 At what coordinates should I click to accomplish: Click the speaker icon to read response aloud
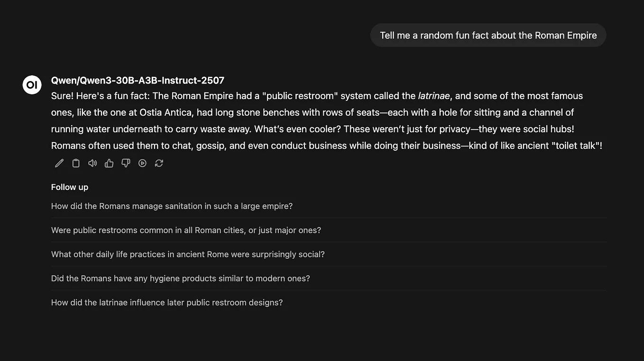(x=92, y=162)
